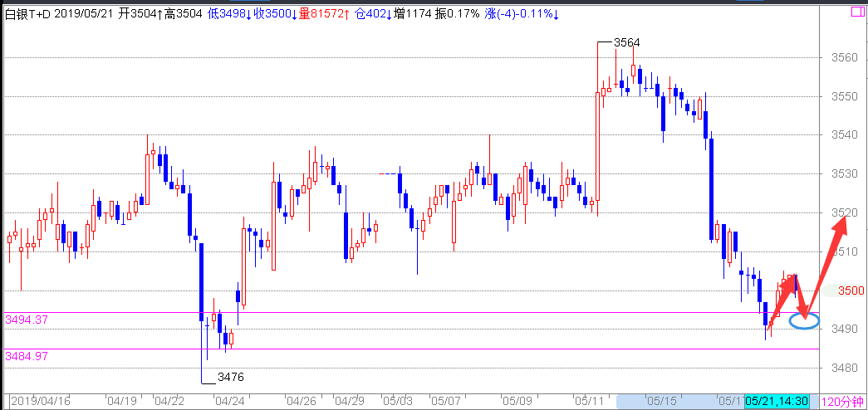868x410 pixels.
Task: Click the position 仓402 value
Action: tap(373, 14)
